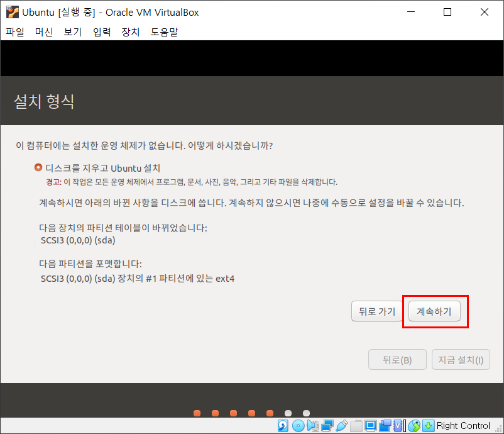
Task: Click the CPU virtualization status icon
Action: coord(398,426)
